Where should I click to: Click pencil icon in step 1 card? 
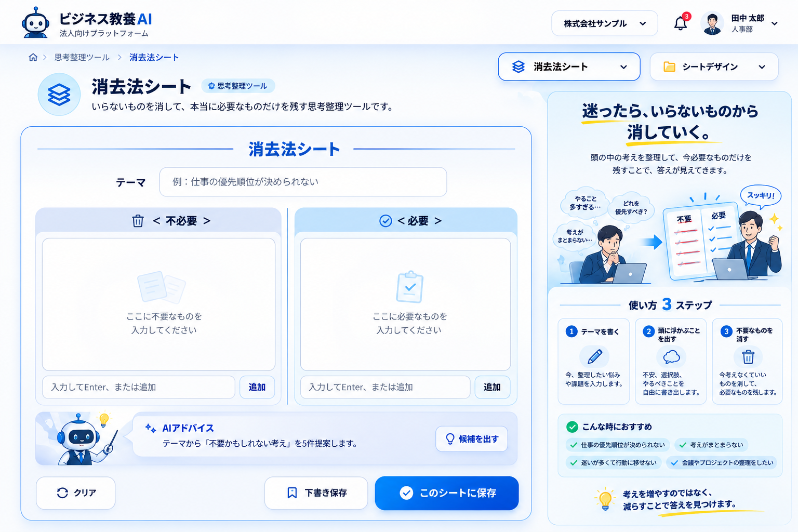(594, 356)
